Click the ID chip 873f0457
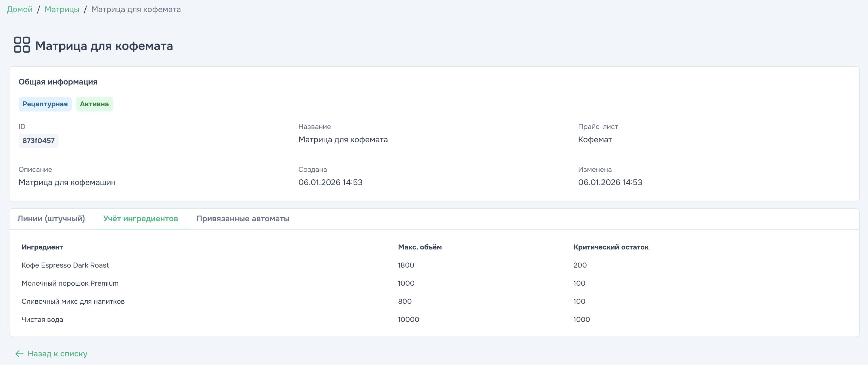The width and height of the screenshot is (868, 365). point(39,141)
